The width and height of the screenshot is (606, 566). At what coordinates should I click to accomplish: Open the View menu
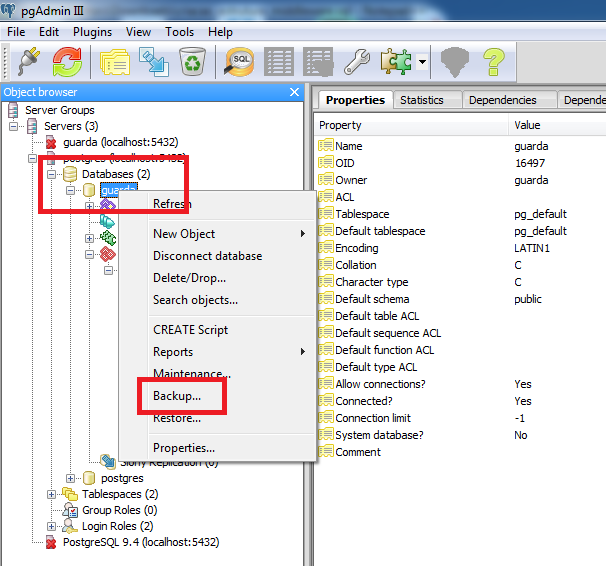(x=138, y=32)
